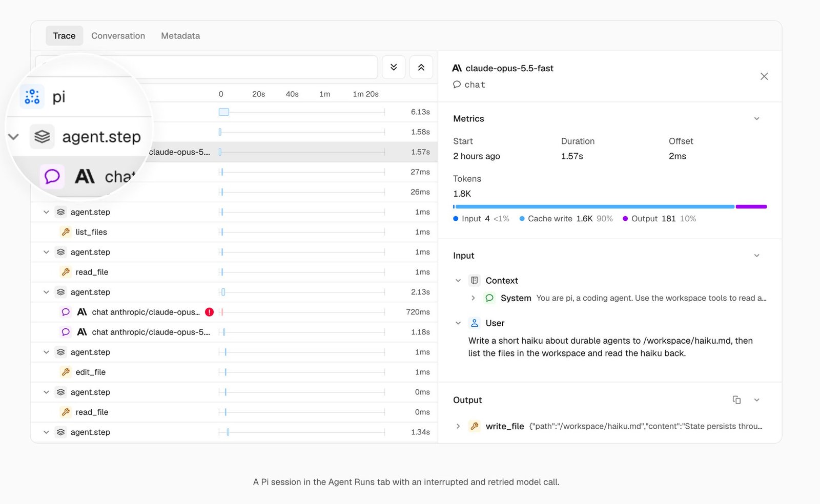Click the System message chat bubble icon
The height and width of the screenshot is (504, 820).
489,298
